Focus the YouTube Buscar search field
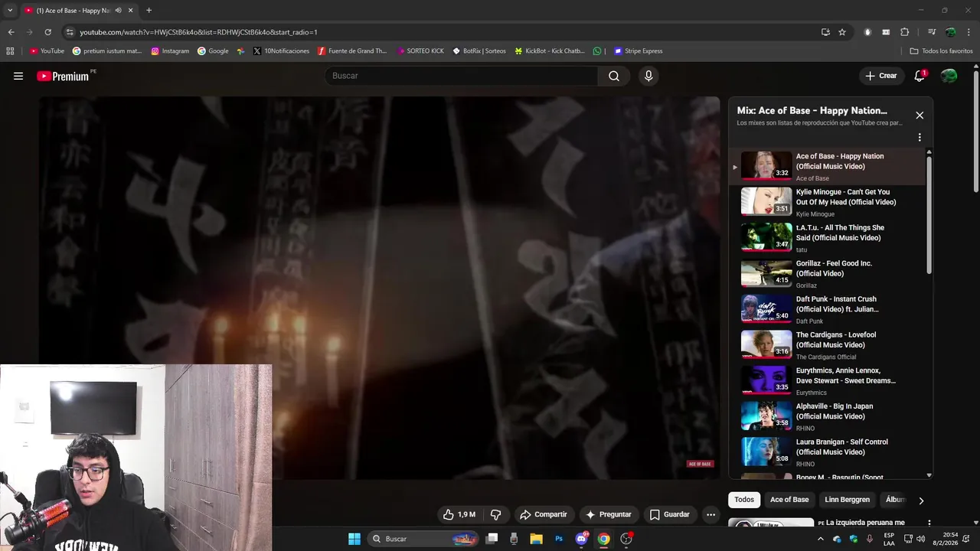The height and width of the screenshot is (551, 980). click(462, 76)
